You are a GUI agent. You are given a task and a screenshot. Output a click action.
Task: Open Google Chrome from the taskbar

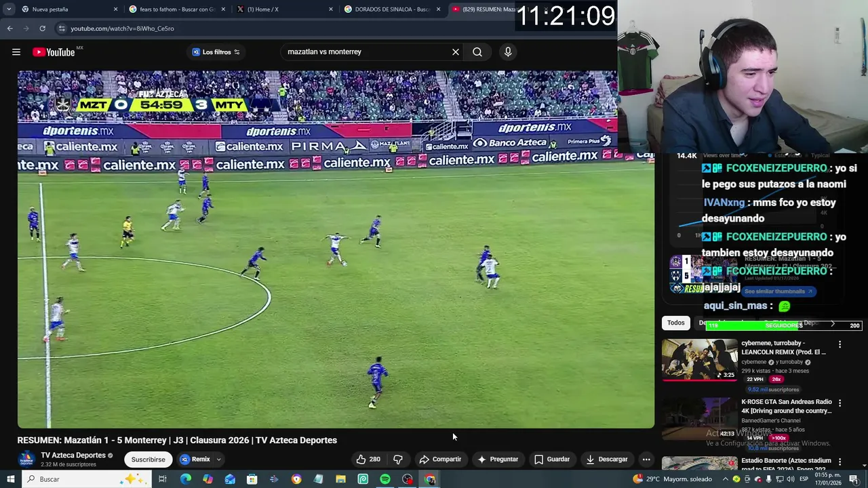pyautogui.click(x=430, y=479)
